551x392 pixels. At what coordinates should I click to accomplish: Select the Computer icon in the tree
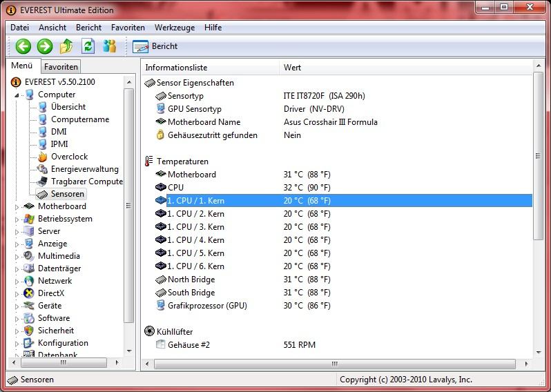[x=30, y=95]
